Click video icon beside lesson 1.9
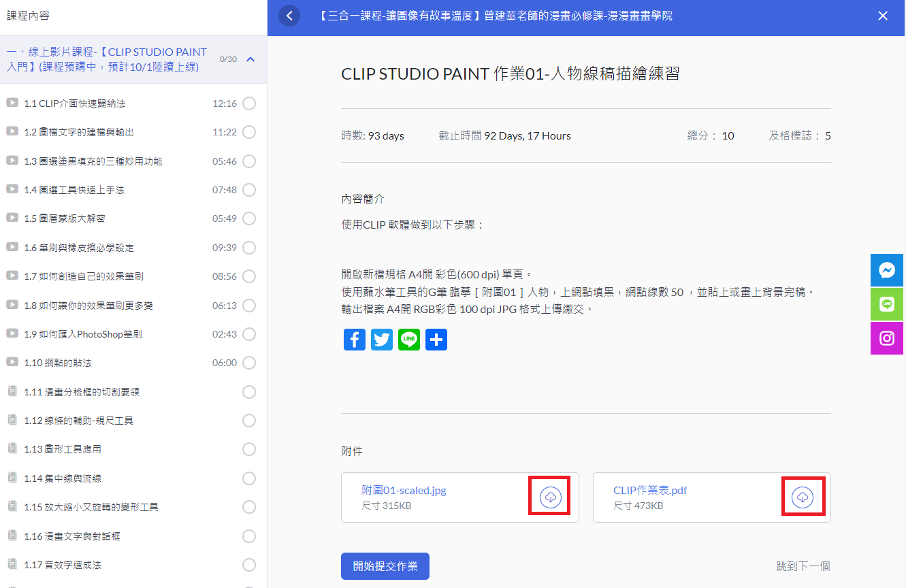This screenshot has height=588, width=906. pyautogui.click(x=12, y=333)
